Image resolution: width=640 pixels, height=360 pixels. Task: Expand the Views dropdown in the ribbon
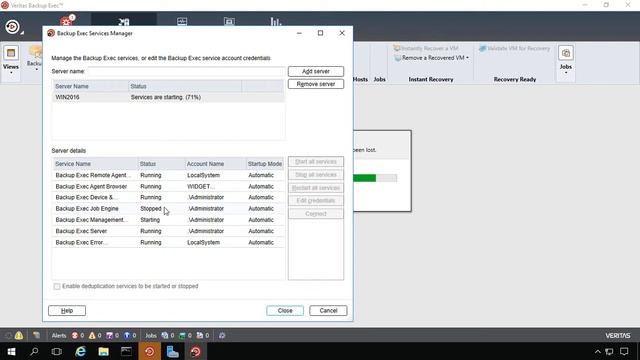[11, 73]
